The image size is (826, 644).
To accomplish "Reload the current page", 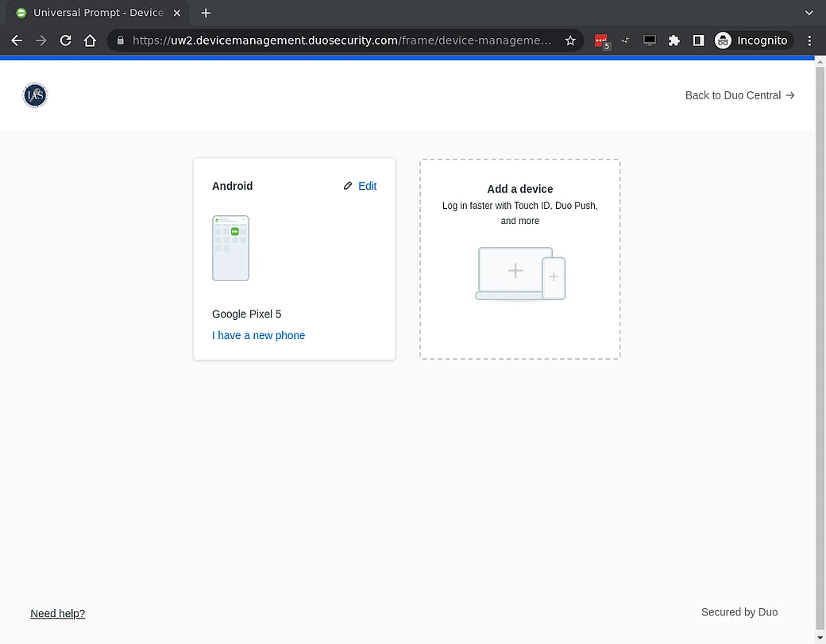I will [65, 40].
